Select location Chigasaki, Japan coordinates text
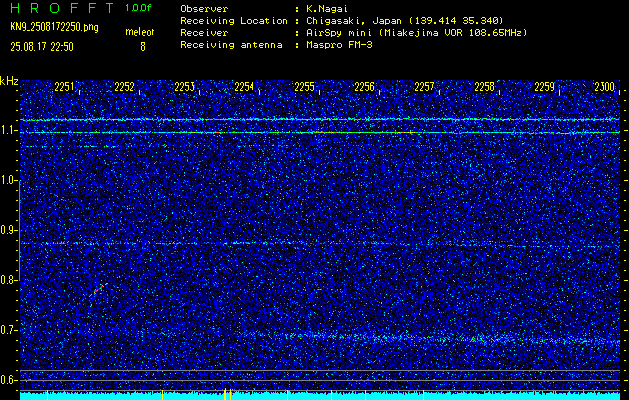 [x=405, y=20]
